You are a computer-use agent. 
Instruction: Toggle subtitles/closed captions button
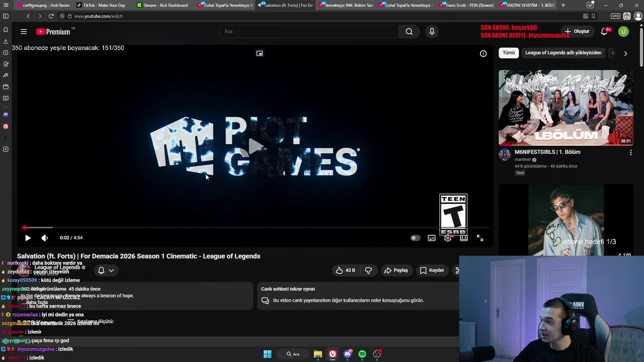pyautogui.click(x=431, y=238)
